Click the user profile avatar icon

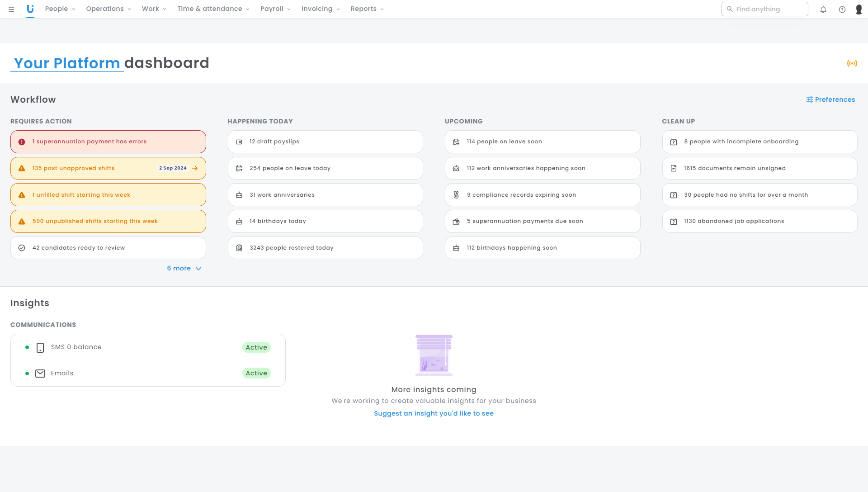859,9
